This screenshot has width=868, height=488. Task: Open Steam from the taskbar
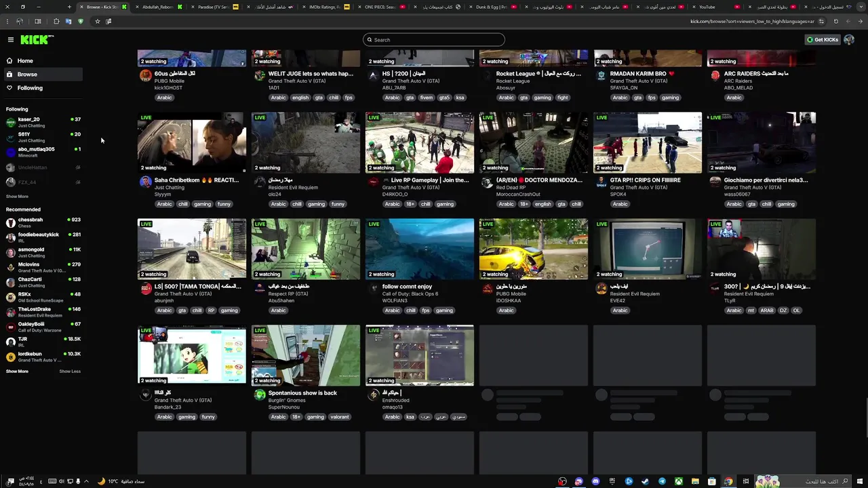point(645,481)
